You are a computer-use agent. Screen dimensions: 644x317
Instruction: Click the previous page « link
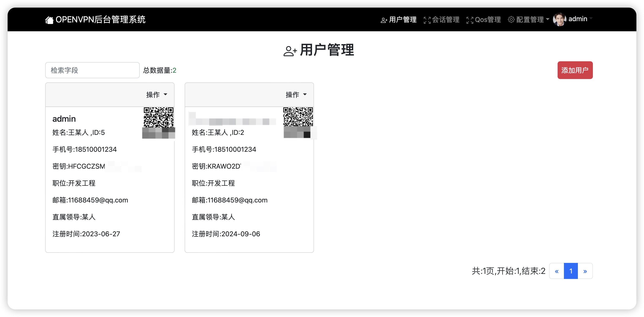click(x=557, y=271)
